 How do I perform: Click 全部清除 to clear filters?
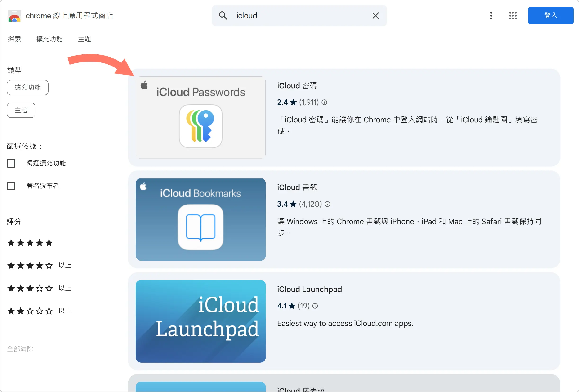pos(20,349)
